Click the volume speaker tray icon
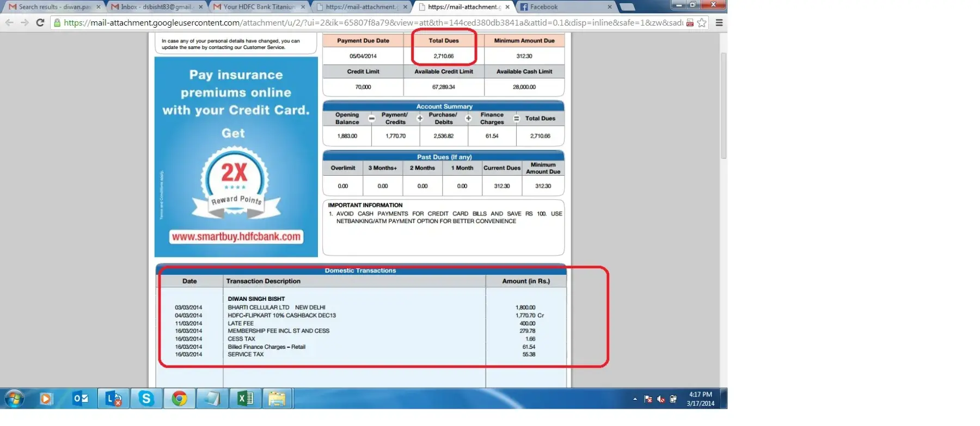The image size is (980, 426). (661, 399)
